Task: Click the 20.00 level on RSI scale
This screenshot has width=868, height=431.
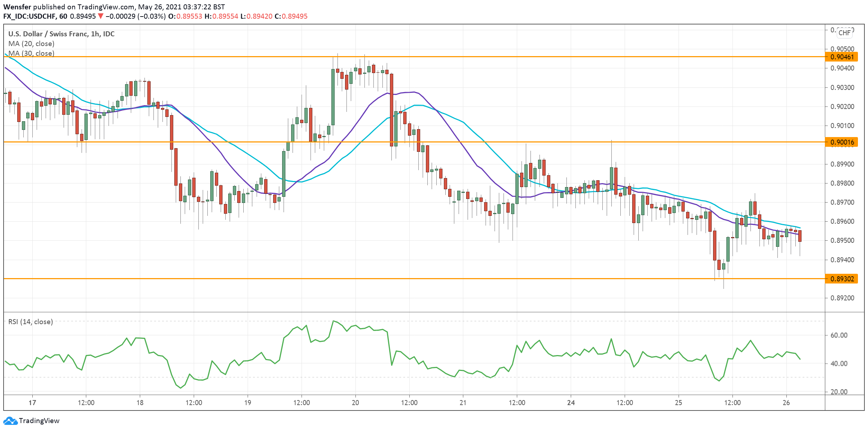Action: click(x=839, y=392)
